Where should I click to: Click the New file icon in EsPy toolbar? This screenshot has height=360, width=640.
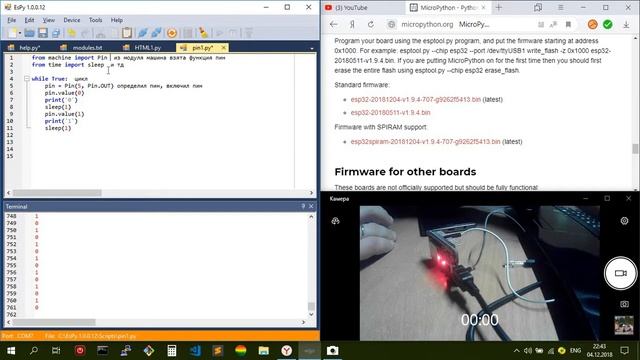click(x=12, y=33)
